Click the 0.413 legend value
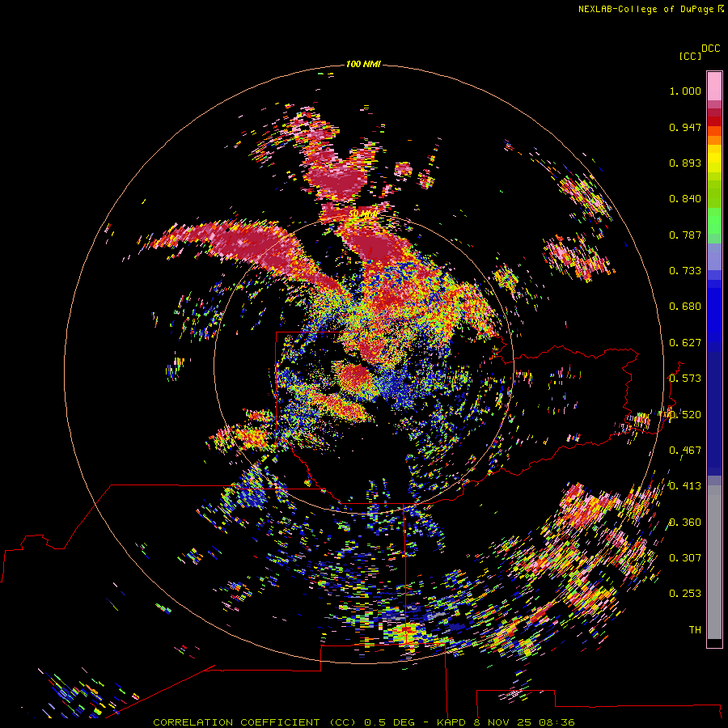Screen dimensions: 728x728 pos(685,486)
